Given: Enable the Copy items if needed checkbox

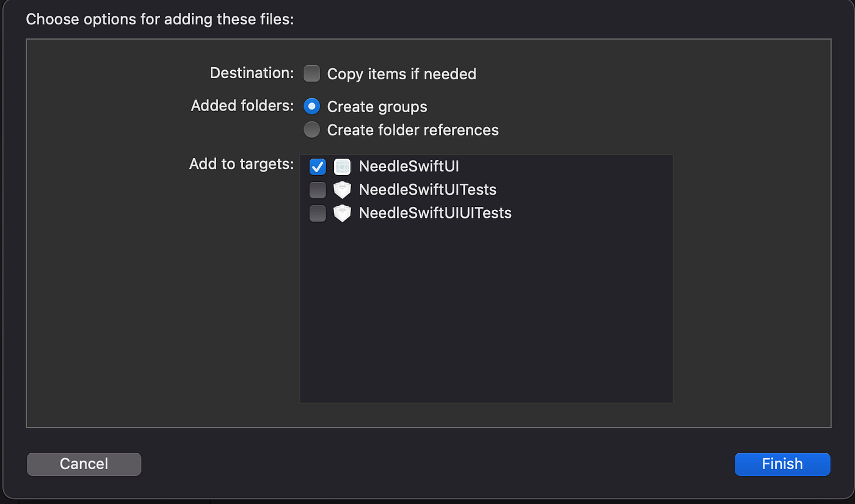Looking at the screenshot, I should [x=311, y=73].
